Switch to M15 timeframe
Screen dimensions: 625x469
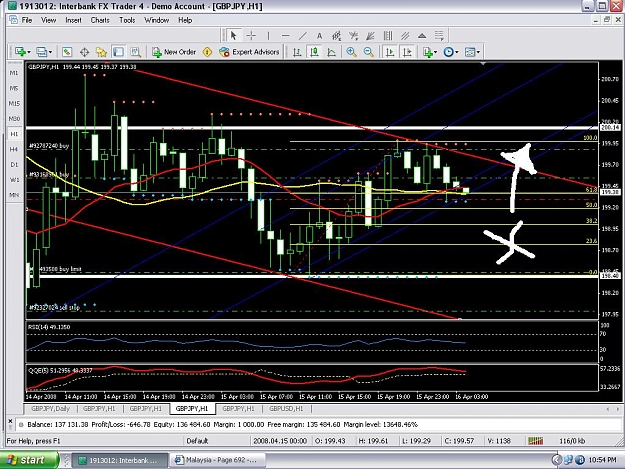coord(14,103)
